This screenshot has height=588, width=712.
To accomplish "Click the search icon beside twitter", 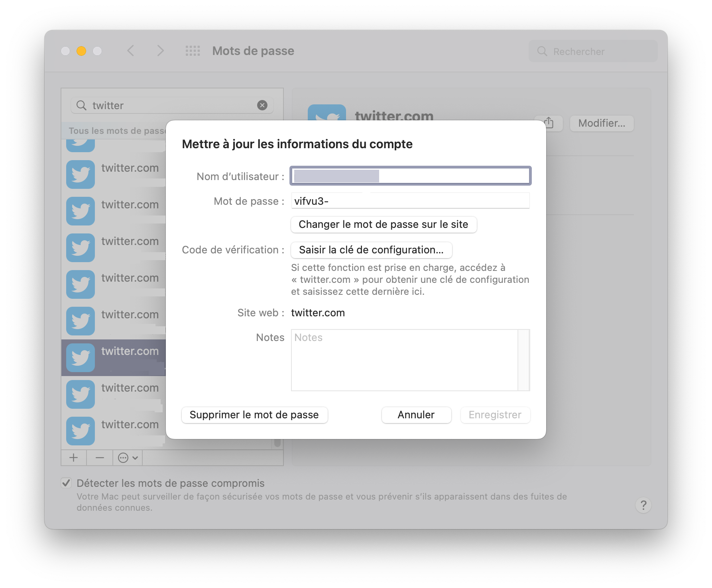I will point(81,105).
